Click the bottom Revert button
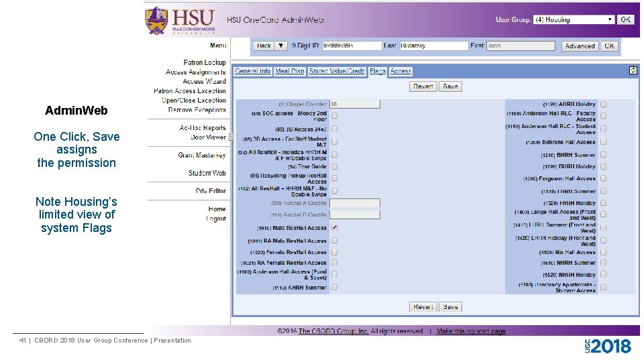 423,306
